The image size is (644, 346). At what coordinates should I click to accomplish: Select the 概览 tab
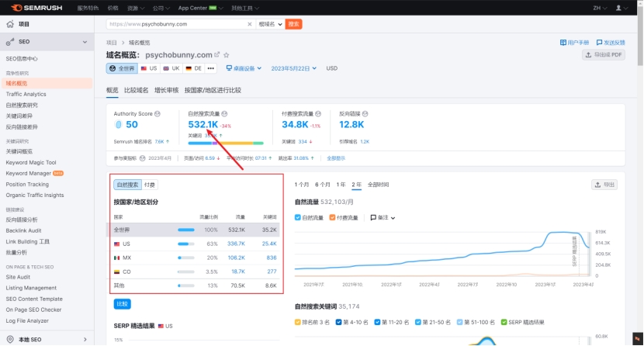tap(113, 90)
